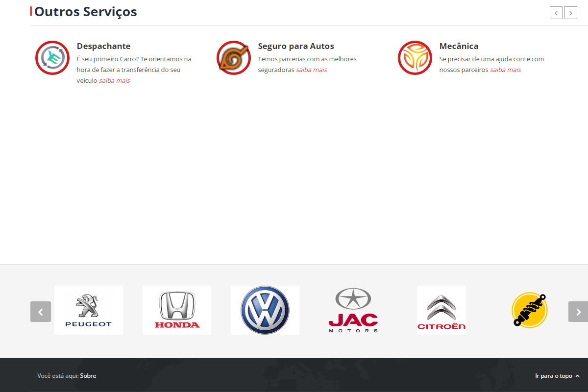Open the Despachante heading
The image size is (588, 392).
click(x=103, y=46)
